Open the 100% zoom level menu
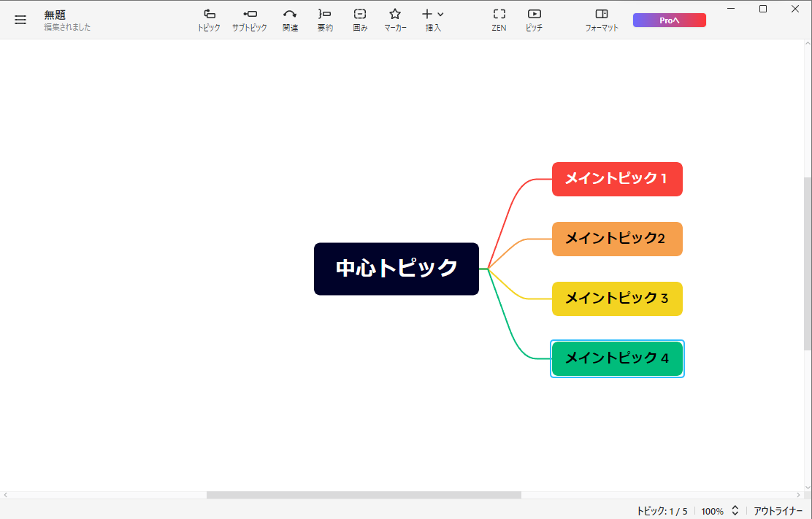This screenshot has height=519, width=812. pyautogui.click(x=712, y=511)
